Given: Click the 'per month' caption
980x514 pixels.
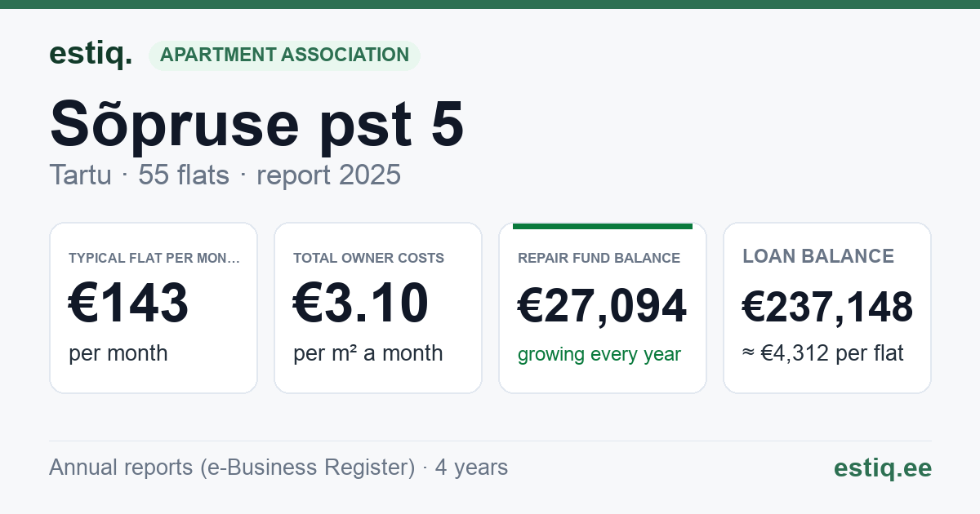Looking at the screenshot, I should pos(118,353).
